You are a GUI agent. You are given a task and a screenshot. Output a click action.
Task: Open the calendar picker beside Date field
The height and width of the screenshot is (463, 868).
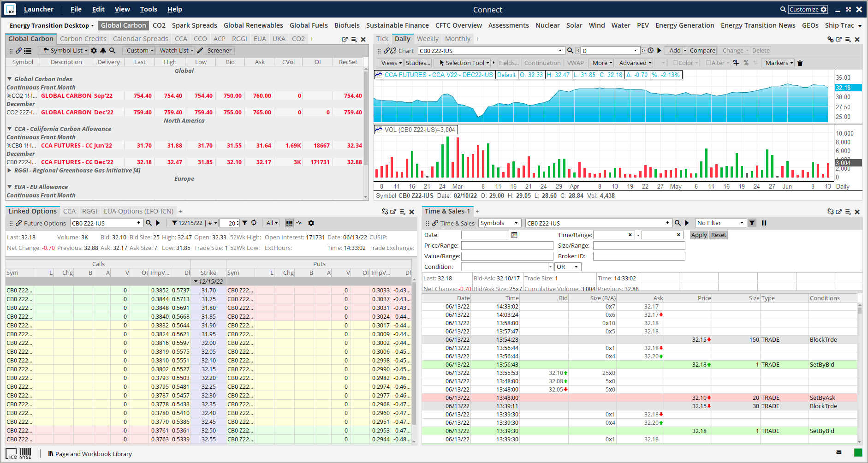514,235
